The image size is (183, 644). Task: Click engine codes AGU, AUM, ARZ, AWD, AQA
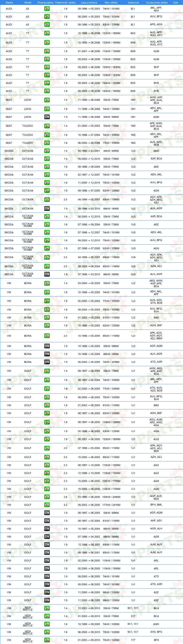click(156, 422)
